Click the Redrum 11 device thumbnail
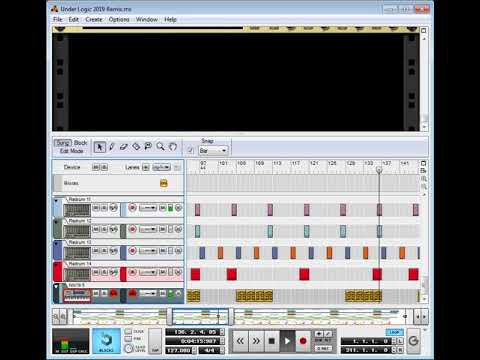 coord(77,210)
